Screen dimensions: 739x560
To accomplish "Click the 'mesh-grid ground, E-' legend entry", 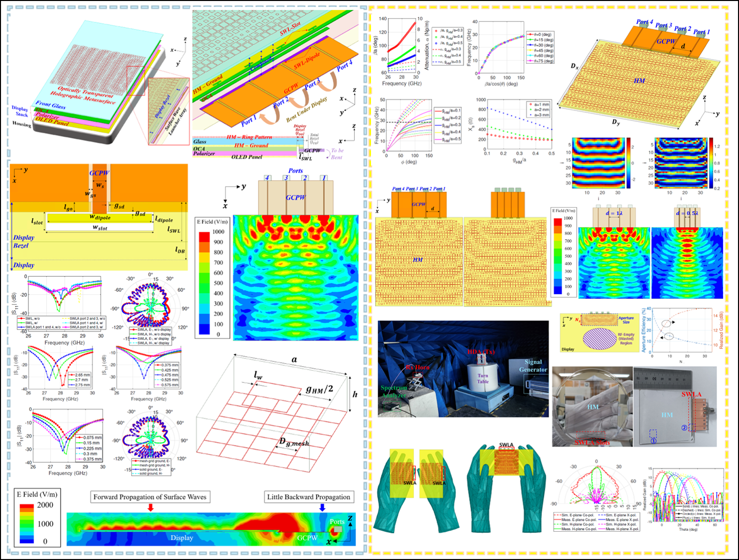I will 151,461.
